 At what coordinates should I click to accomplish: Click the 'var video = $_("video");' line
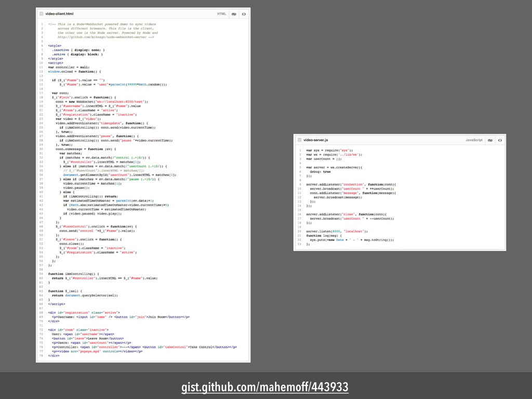(x=78, y=119)
